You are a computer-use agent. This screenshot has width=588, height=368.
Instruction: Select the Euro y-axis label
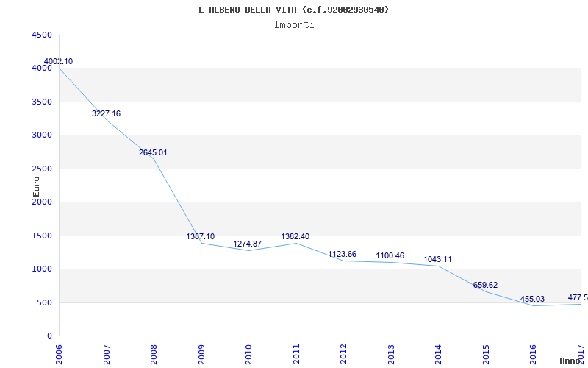(36, 185)
